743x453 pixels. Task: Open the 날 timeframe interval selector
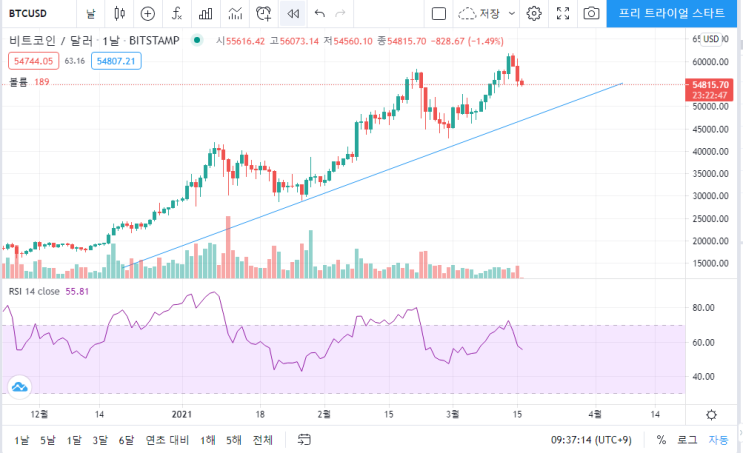click(91, 14)
